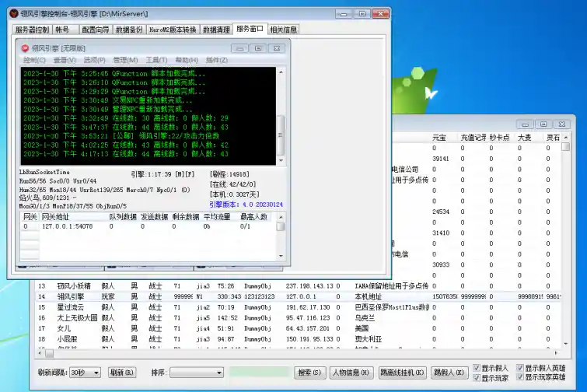This screenshot has height=392, width=587.
Task: Click the 踢离线挂机(K) button
Action: click(403, 373)
